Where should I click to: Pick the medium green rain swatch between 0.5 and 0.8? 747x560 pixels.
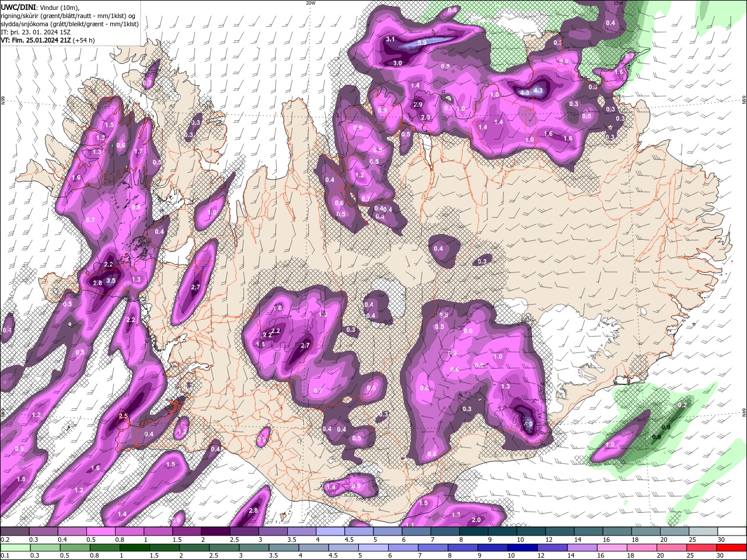point(74,548)
